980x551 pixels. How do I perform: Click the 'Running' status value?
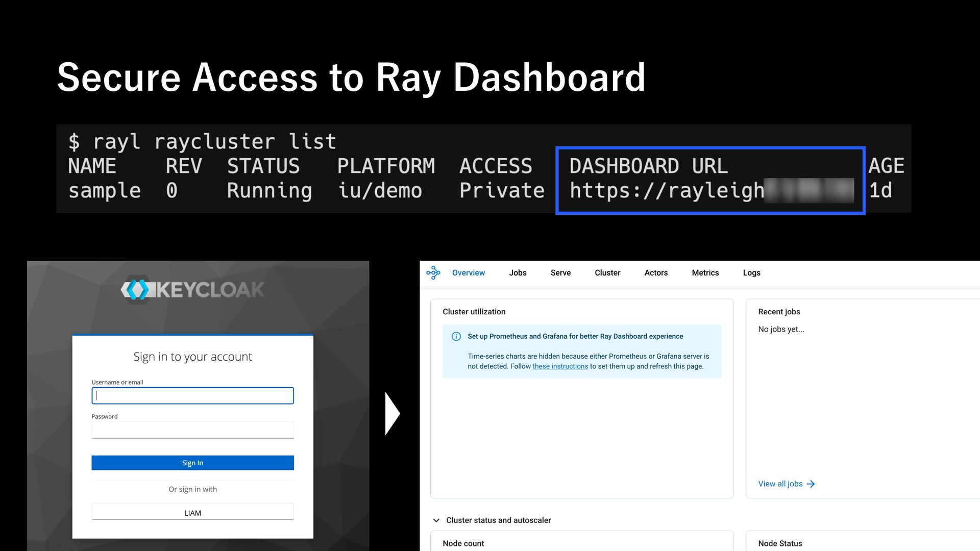point(269,191)
